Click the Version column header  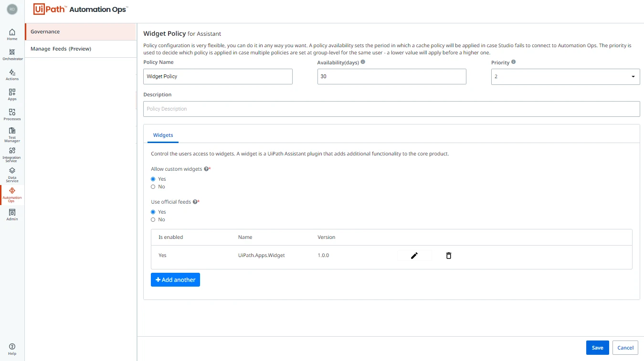(327, 237)
